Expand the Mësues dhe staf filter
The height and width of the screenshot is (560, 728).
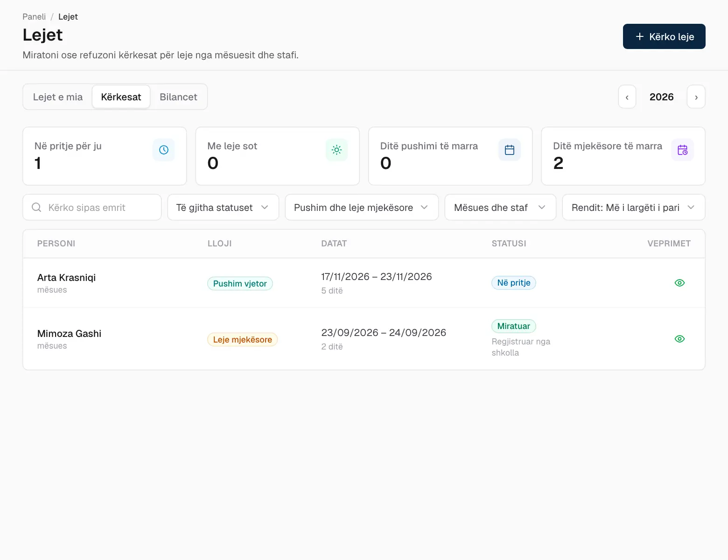(500, 207)
